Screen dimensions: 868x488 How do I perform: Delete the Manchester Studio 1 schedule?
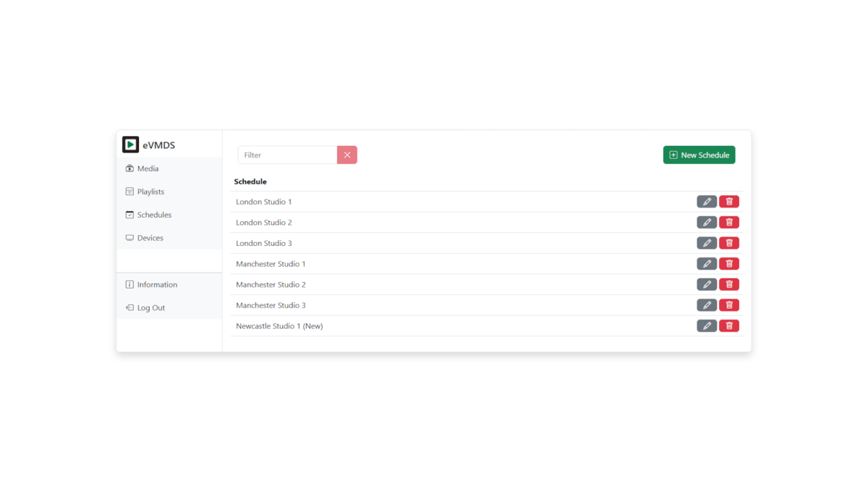pos(729,264)
